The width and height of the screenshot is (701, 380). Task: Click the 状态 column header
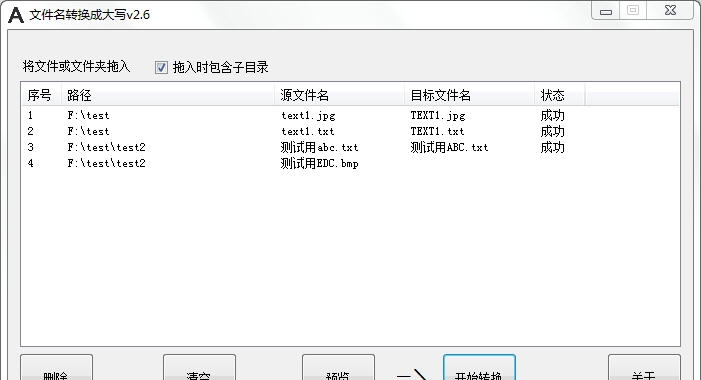point(560,95)
